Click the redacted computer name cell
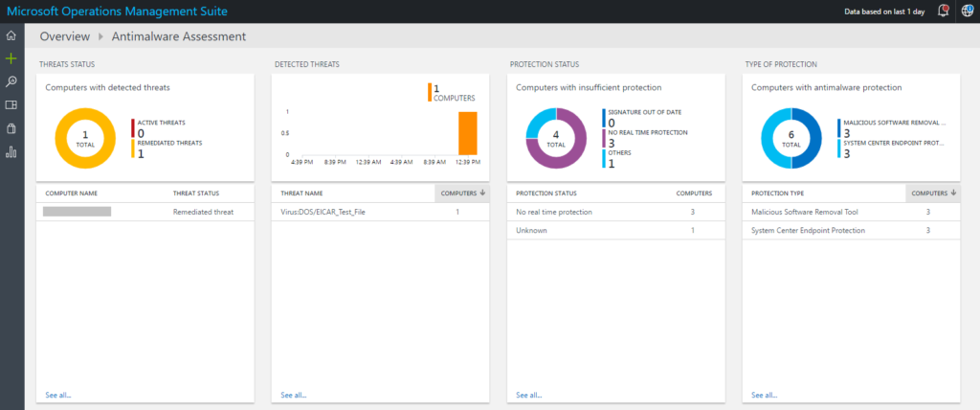This screenshot has height=410, width=980. coord(77,212)
